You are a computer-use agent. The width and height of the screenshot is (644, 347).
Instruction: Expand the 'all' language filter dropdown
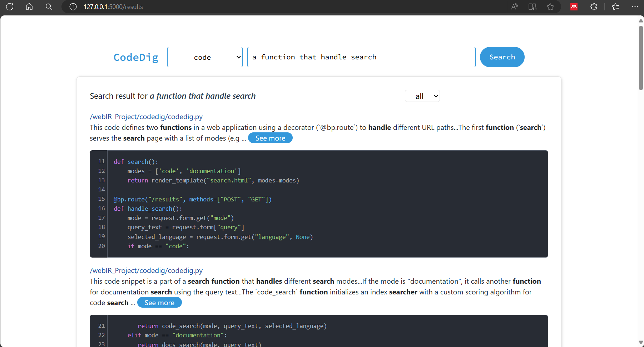422,96
